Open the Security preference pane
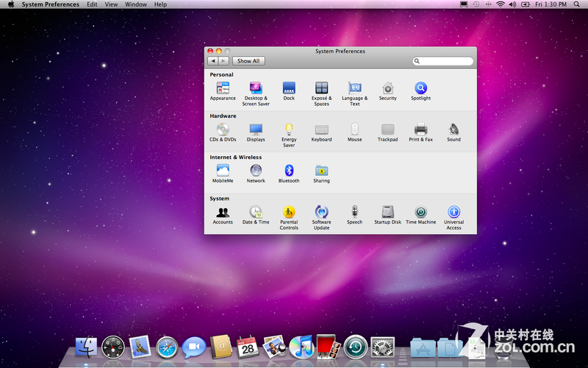The width and height of the screenshot is (588, 368). click(x=387, y=91)
